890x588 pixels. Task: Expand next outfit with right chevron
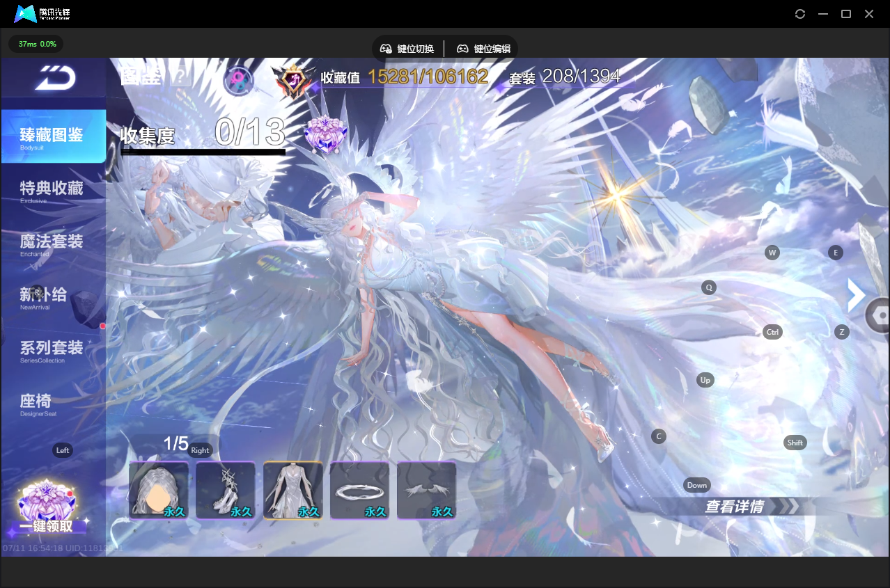(855, 297)
